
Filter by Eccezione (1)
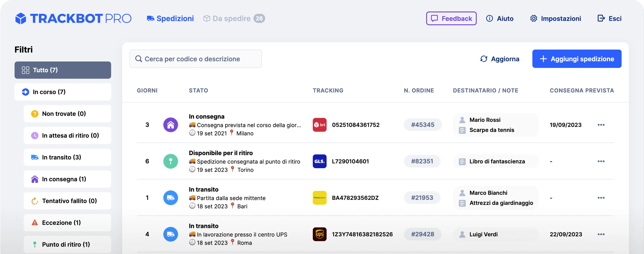(67, 223)
